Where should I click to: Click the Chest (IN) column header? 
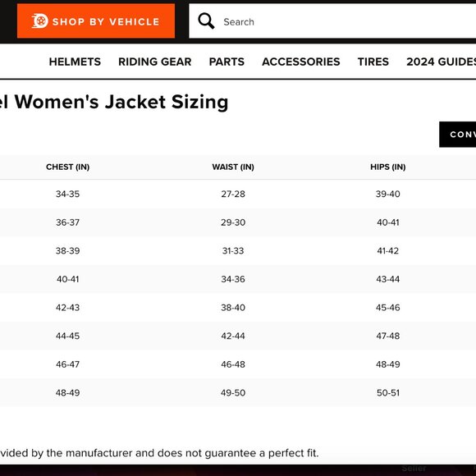[x=67, y=167]
